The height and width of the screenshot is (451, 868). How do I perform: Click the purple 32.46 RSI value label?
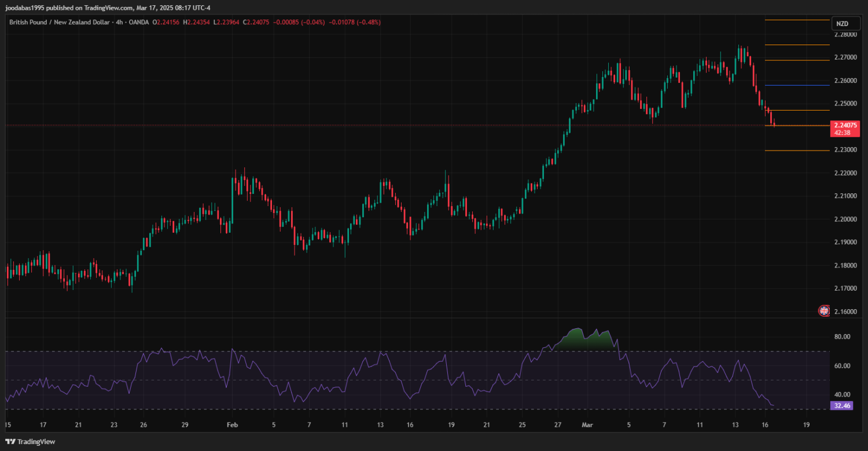click(841, 406)
